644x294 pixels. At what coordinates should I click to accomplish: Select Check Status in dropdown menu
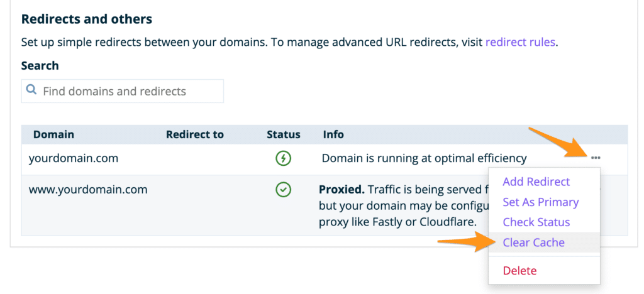coord(536,222)
